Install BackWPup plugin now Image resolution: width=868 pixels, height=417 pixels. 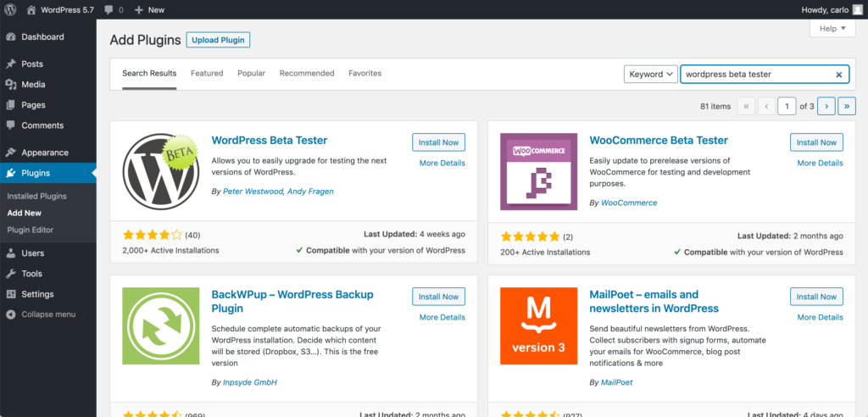point(438,297)
